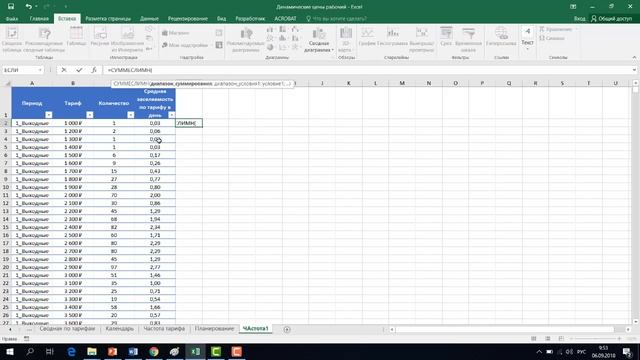
Task: Click in the formula bar showing =СУММЕСЛИМН(
Action: point(366,70)
